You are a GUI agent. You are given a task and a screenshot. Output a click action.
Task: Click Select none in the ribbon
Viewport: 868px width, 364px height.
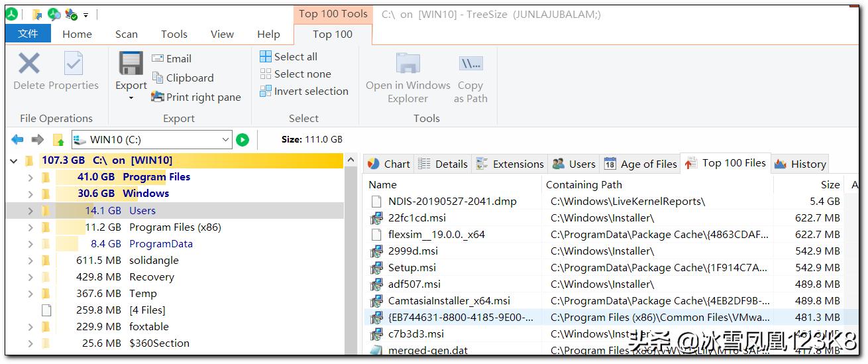pos(295,74)
